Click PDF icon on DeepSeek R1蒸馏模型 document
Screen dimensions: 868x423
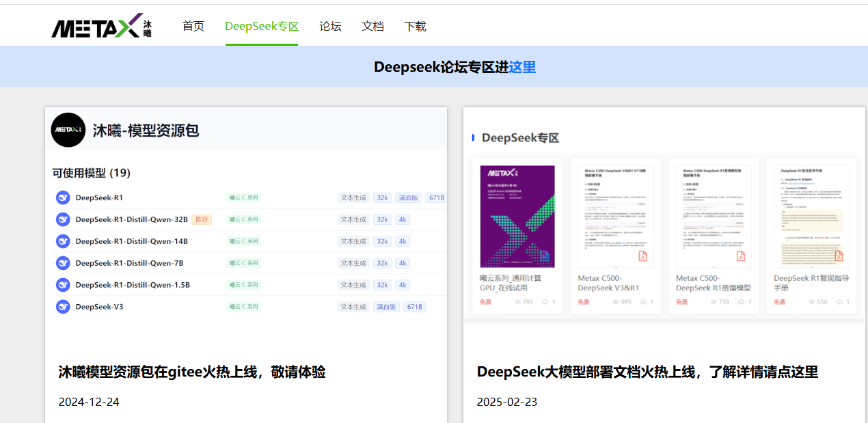[741, 256]
